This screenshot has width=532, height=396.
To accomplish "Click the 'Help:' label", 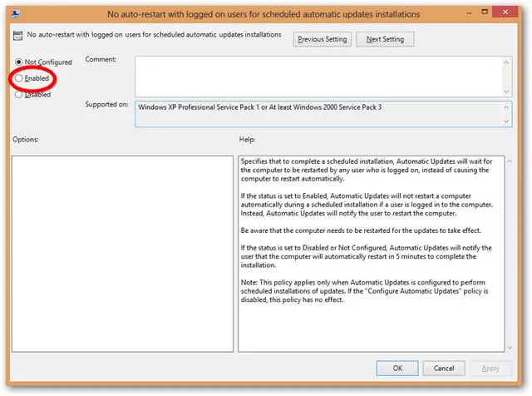I will pyautogui.click(x=248, y=140).
